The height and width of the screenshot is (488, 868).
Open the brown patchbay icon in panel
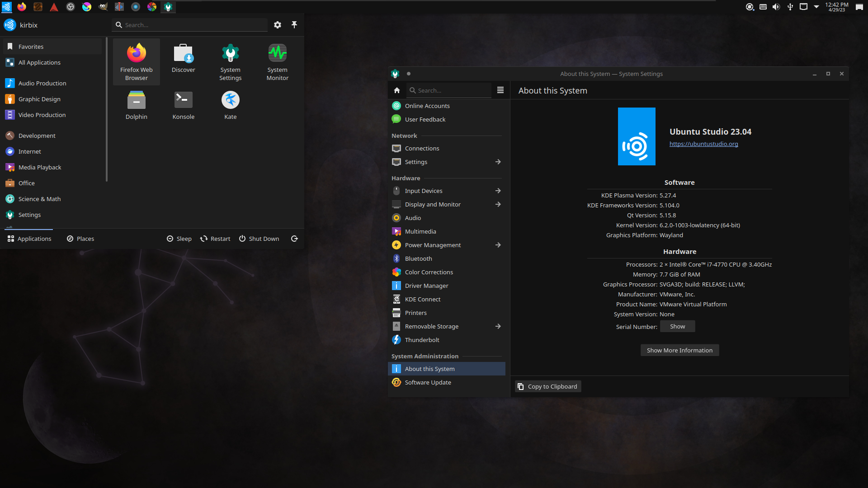coord(38,7)
